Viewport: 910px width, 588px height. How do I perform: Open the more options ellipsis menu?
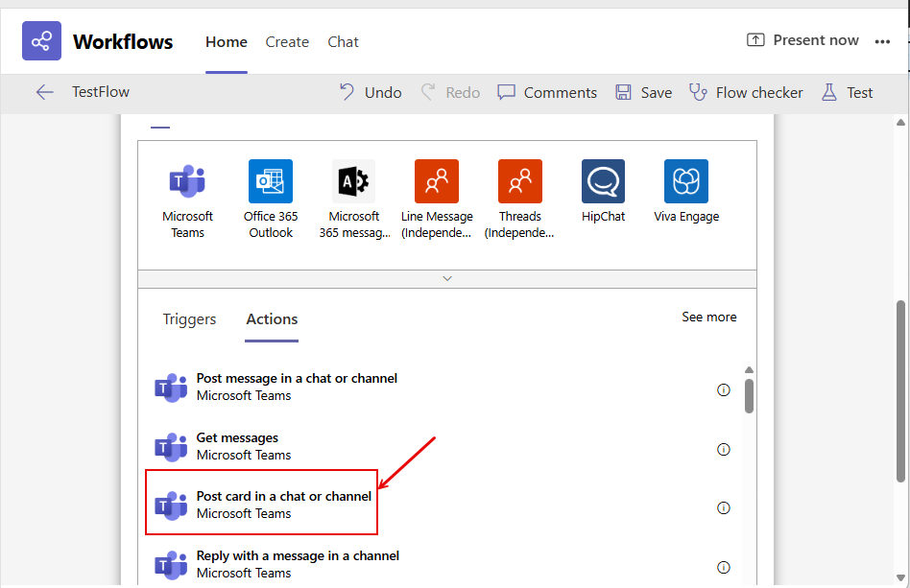(x=882, y=41)
